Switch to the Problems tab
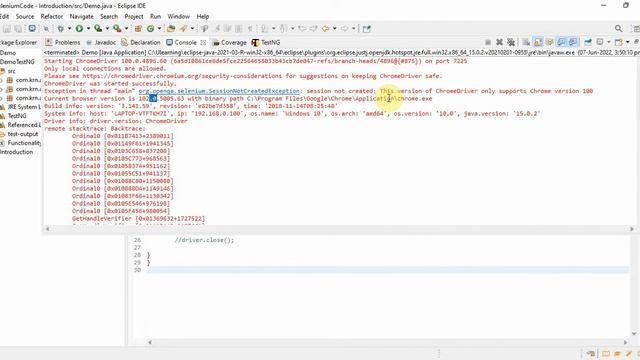This screenshot has height=360, width=640. (63, 42)
